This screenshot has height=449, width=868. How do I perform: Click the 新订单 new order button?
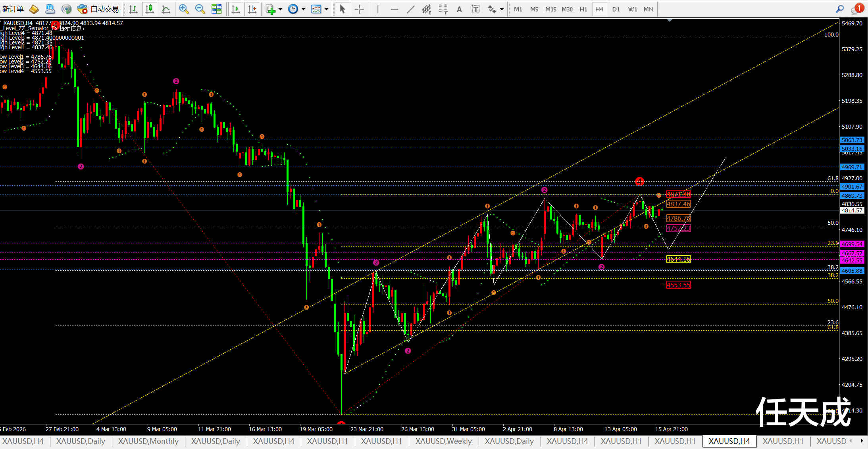tap(13, 9)
